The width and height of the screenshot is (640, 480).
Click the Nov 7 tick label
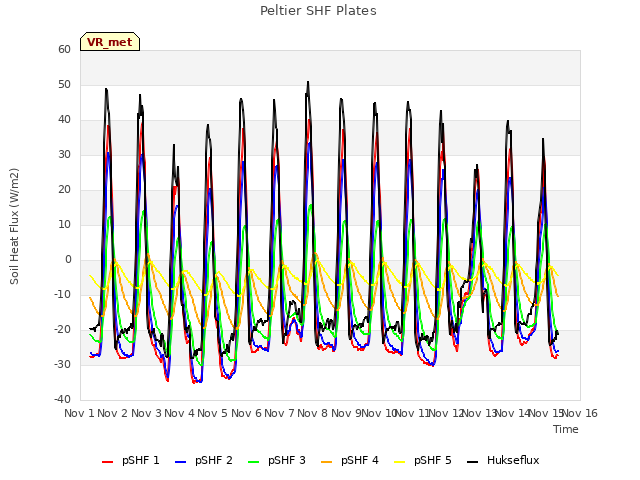(279, 413)
